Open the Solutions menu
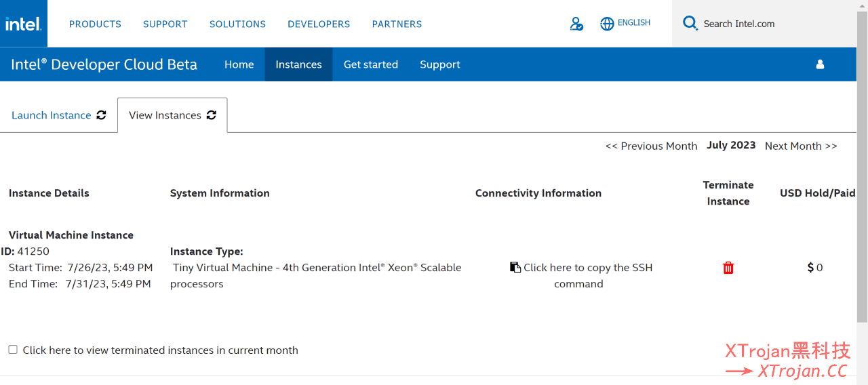The image size is (868, 385). (x=237, y=24)
